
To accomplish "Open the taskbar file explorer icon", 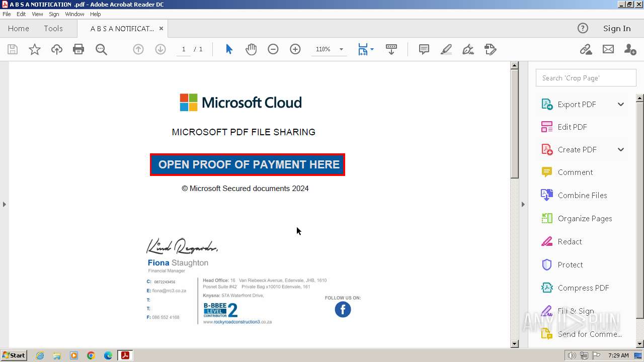I will pyautogui.click(x=57, y=355).
